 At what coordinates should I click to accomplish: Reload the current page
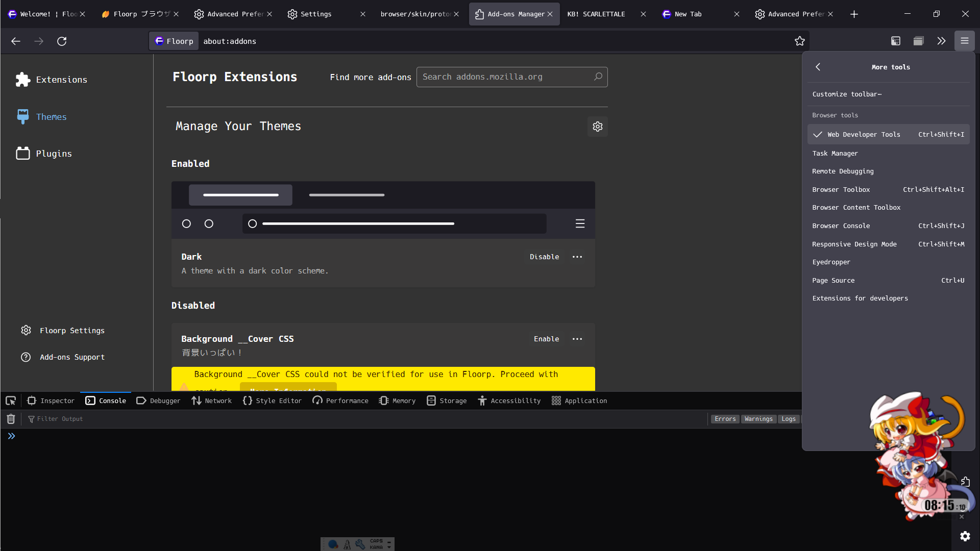tap(62, 41)
